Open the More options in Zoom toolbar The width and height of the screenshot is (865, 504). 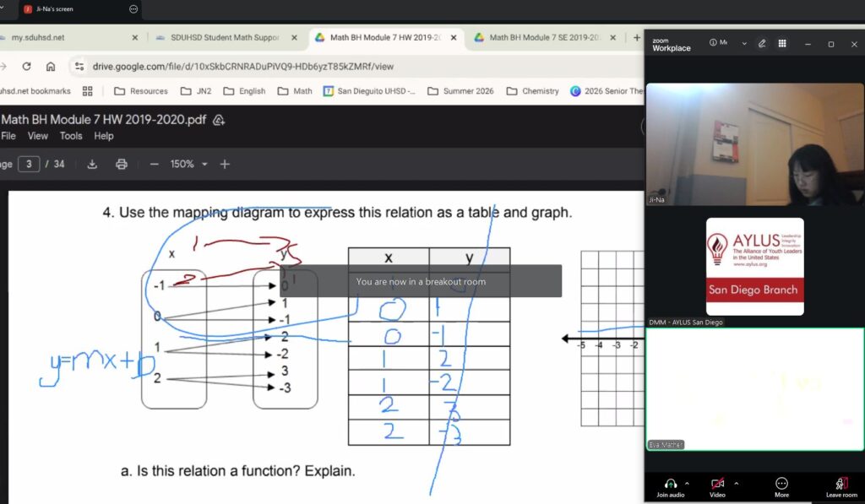point(781,484)
